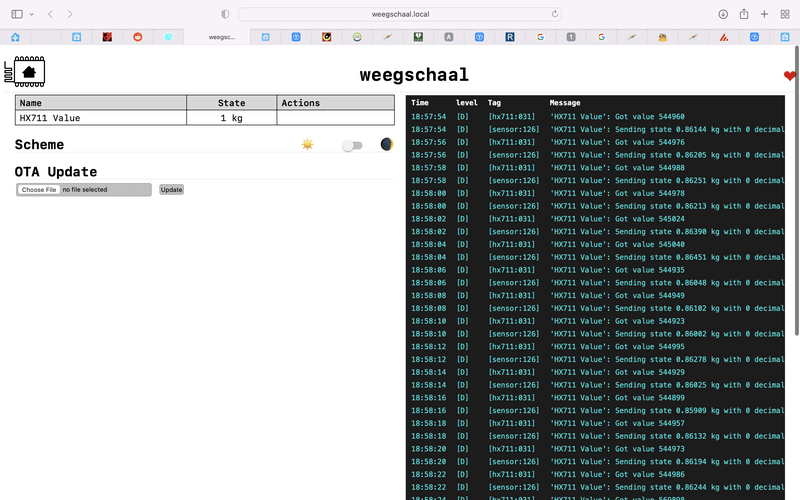Open the sidebar tab-group dropdown chevron
This screenshot has width=800, height=500.
coord(32,14)
